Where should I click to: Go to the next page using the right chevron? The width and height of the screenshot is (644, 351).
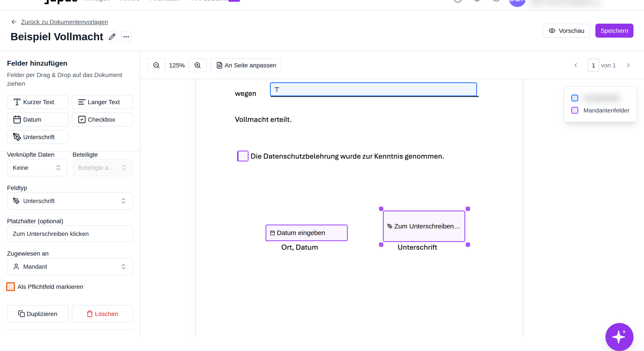(x=628, y=65)
